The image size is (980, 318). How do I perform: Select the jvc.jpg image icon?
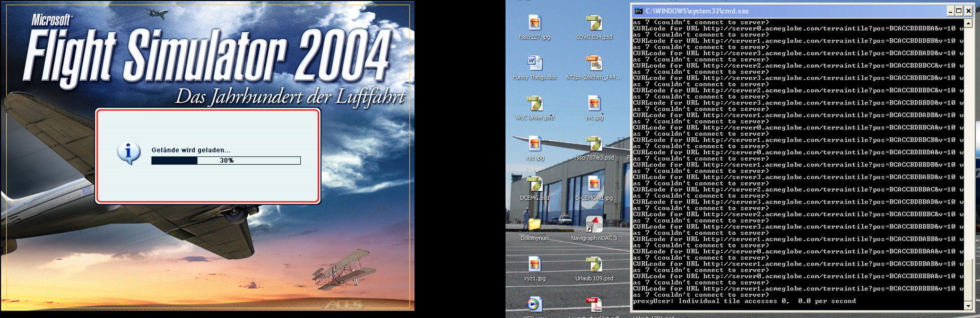(594, 104)
